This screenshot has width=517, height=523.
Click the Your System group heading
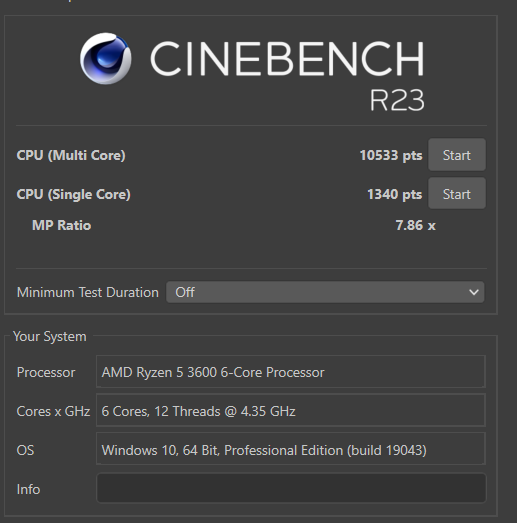(50, 337)
